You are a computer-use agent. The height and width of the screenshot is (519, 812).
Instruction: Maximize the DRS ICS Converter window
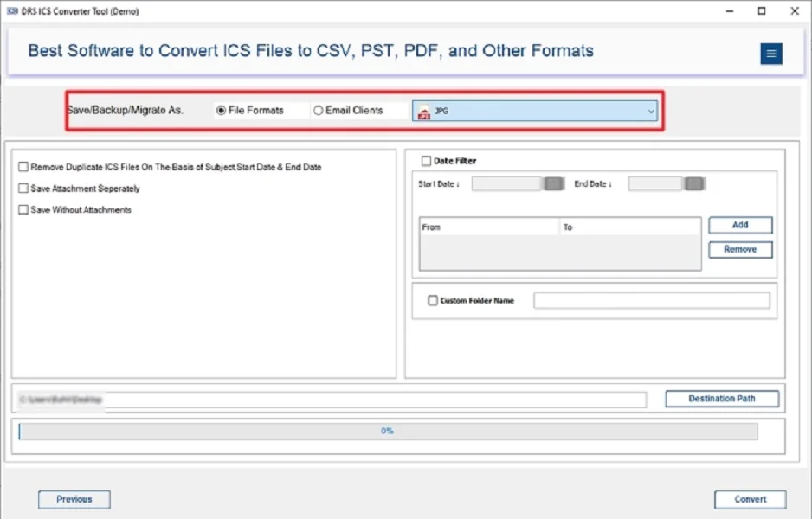tap(762, 11)
